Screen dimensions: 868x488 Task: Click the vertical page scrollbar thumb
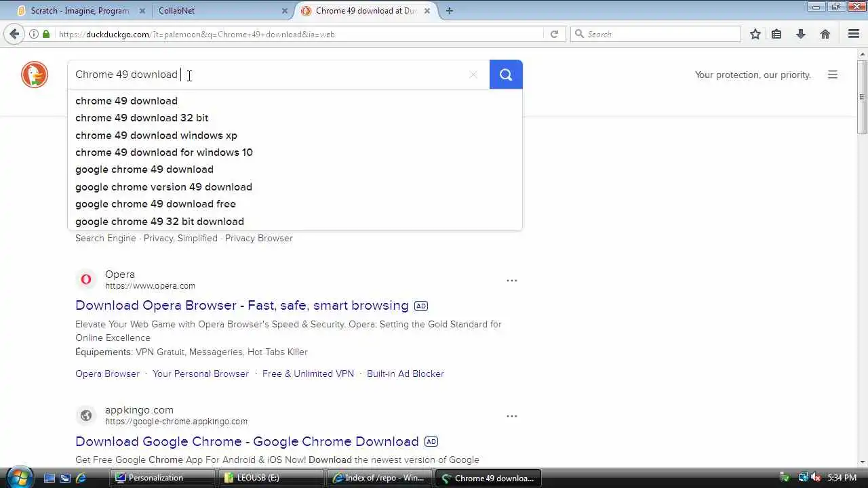click(862, 97)
